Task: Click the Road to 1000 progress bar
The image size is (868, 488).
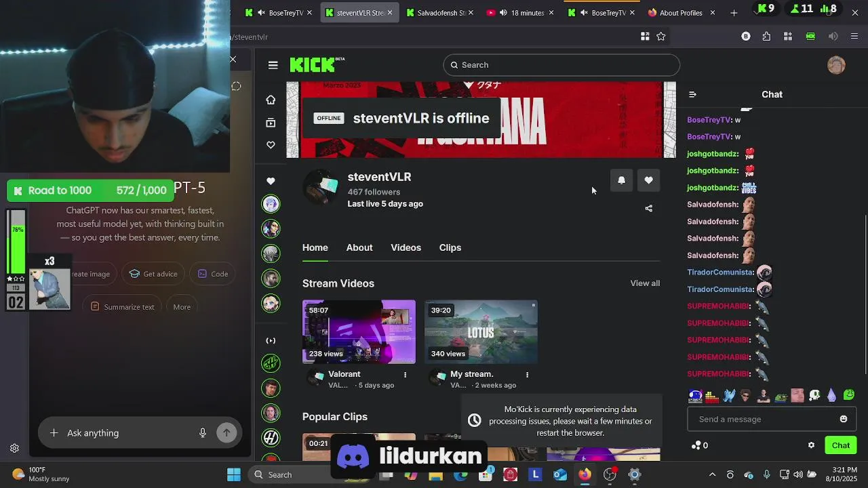Action: tap(90, 190)
